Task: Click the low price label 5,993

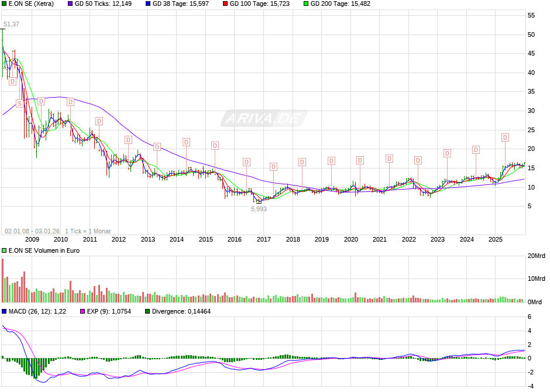Action: point(259,209)
